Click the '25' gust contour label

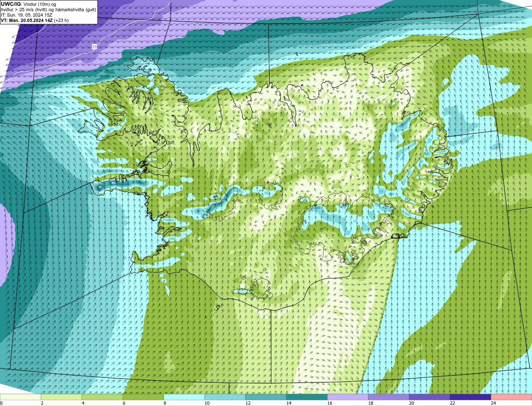click(94, 47)
